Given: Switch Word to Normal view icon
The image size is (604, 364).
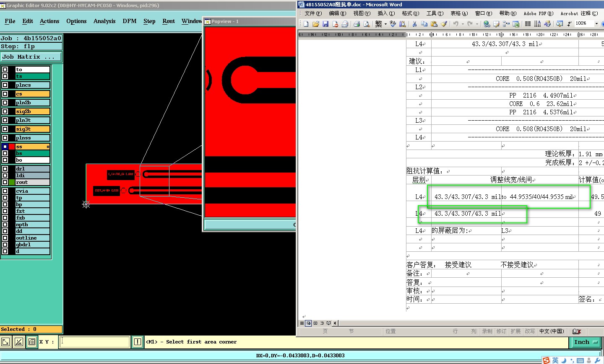Looking at the screenshot, I should coord(302,323).
